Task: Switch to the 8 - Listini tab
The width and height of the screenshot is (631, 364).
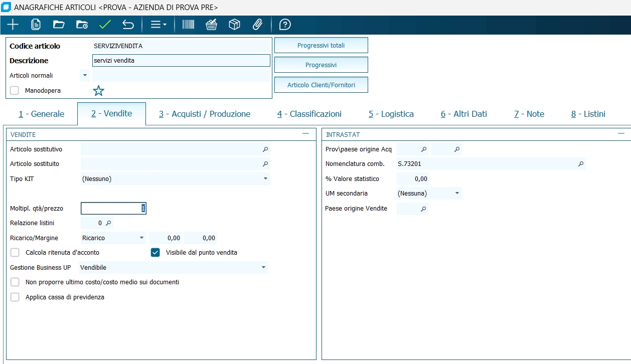Action: click(588, 114)
